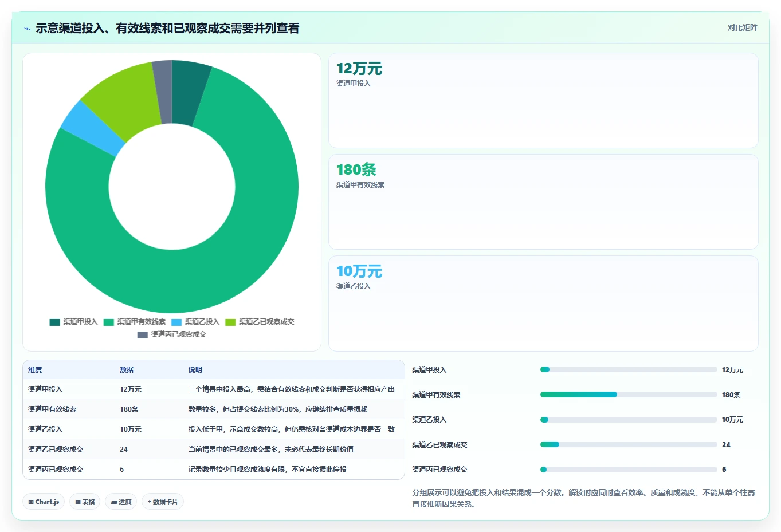Click the 180条 value in the table
Screen dimensions: 781x532
point(129,409)
